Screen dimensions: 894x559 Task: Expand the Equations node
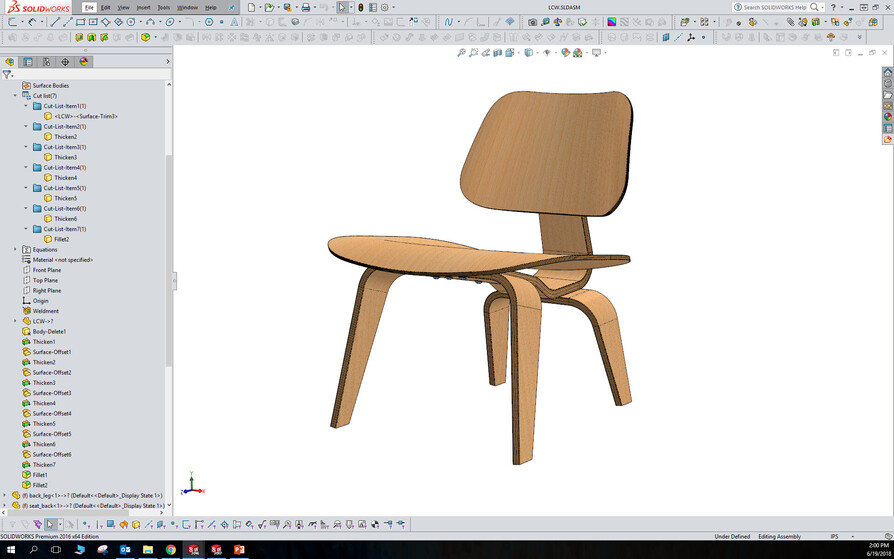click(15, 249)
